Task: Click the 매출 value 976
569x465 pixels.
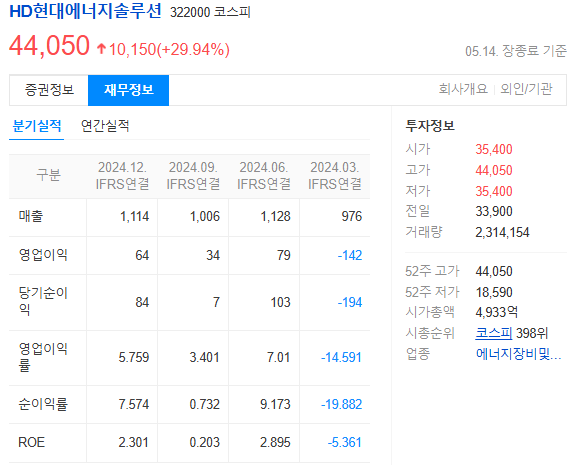Action: [352, 216]
